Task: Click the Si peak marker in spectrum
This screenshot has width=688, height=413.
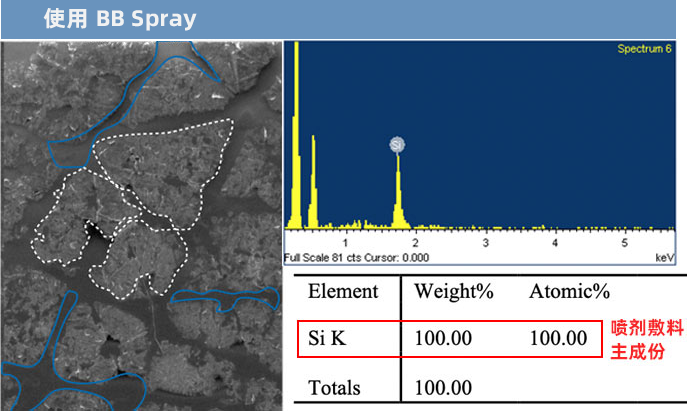Action: pyautogui.click(x=397, y=145)
